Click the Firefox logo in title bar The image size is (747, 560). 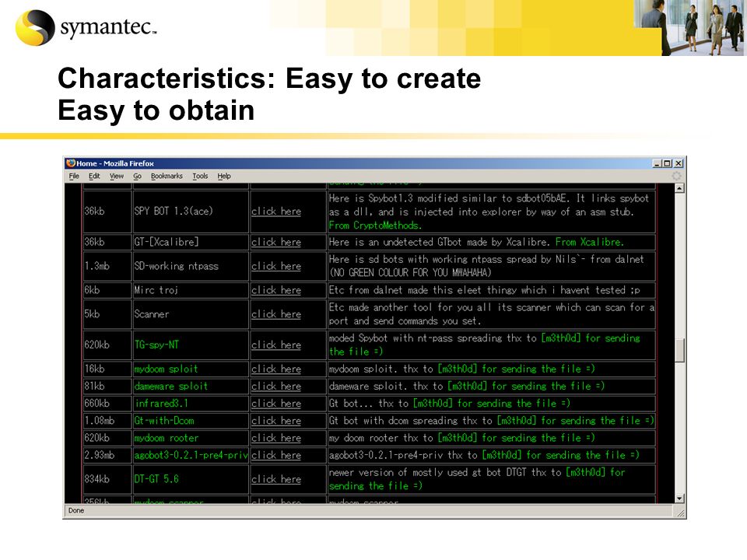point(71,163)
